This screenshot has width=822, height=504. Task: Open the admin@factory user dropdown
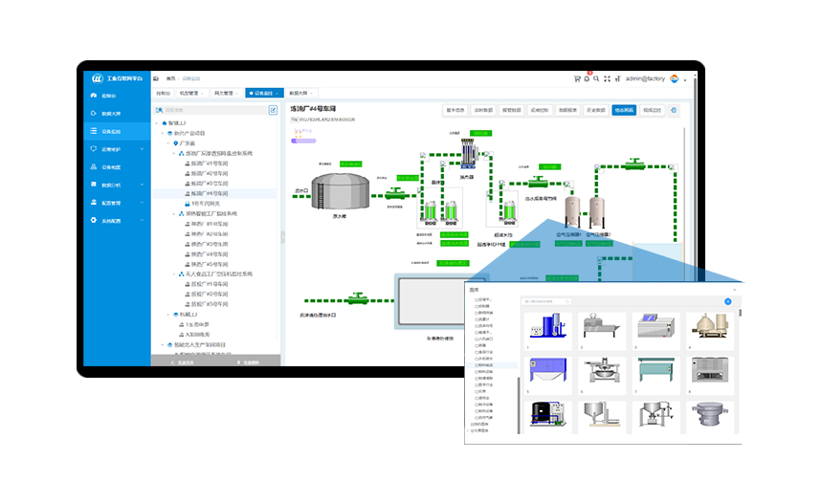coord(646,78)
